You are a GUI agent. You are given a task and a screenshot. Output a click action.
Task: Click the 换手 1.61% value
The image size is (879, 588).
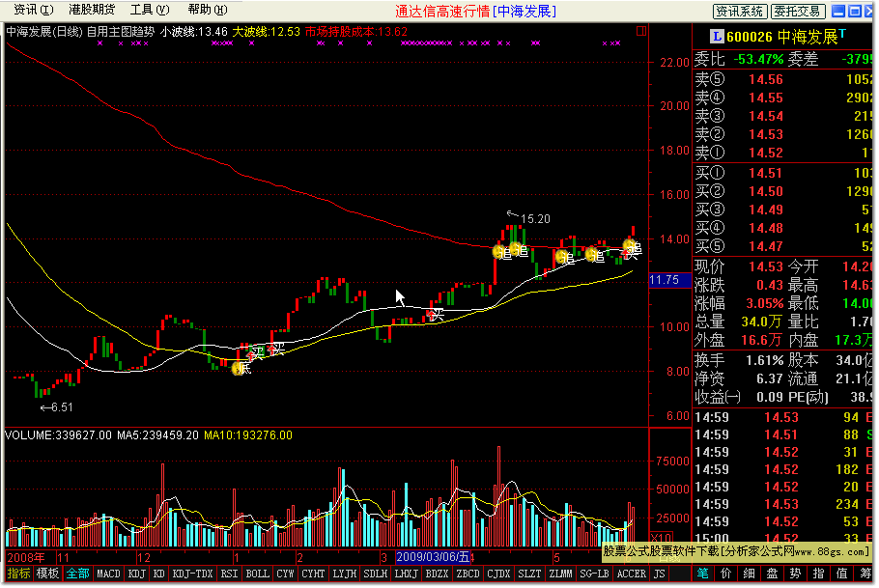[x=765, y=361]
